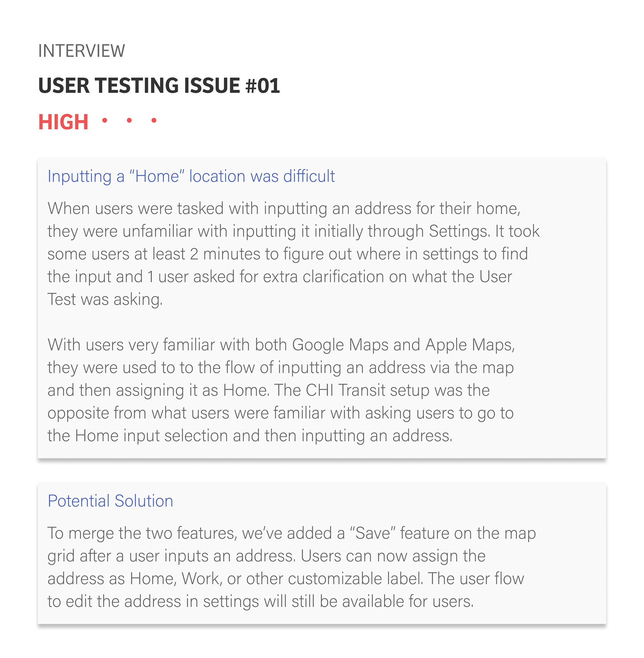Screen dimensions: 644x658
Task: Open the Inputting a “Home” location heading
Action: coord(191,176)
